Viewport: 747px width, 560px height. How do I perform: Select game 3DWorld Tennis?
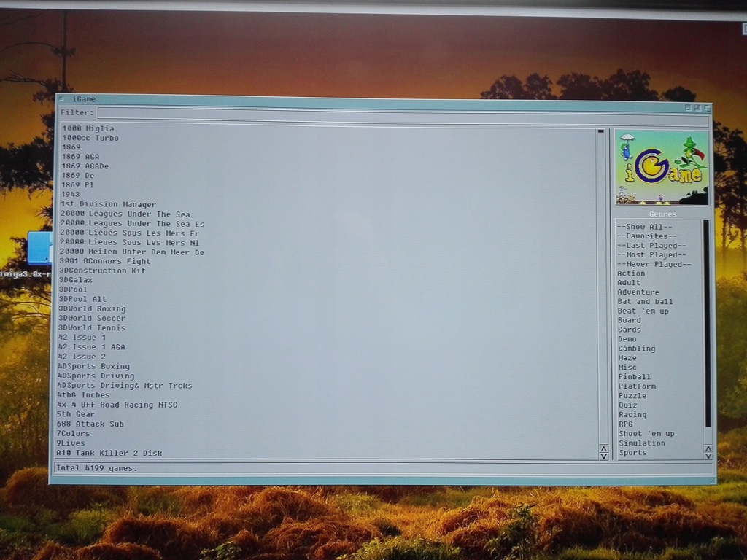pos(92,328)
